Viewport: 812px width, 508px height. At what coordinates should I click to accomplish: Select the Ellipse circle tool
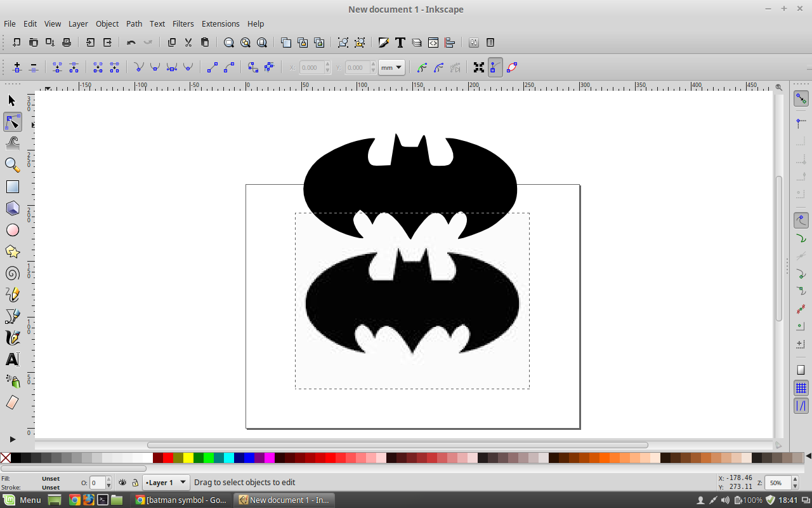(12, 230)
